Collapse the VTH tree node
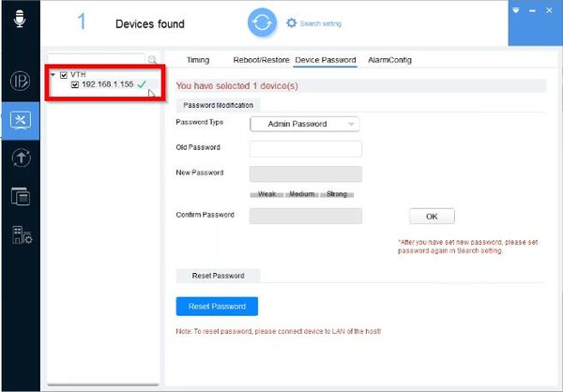This screenshot has width=563, height=392. pos(53,75)
